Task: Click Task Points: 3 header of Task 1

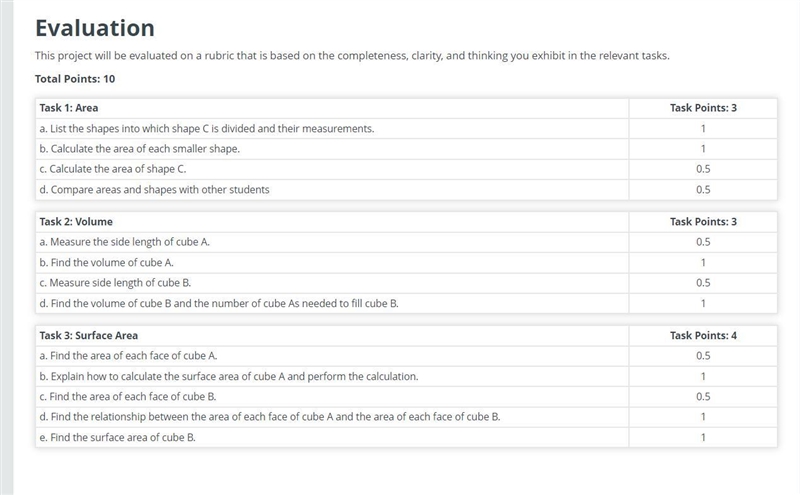Action: [703, 108]
